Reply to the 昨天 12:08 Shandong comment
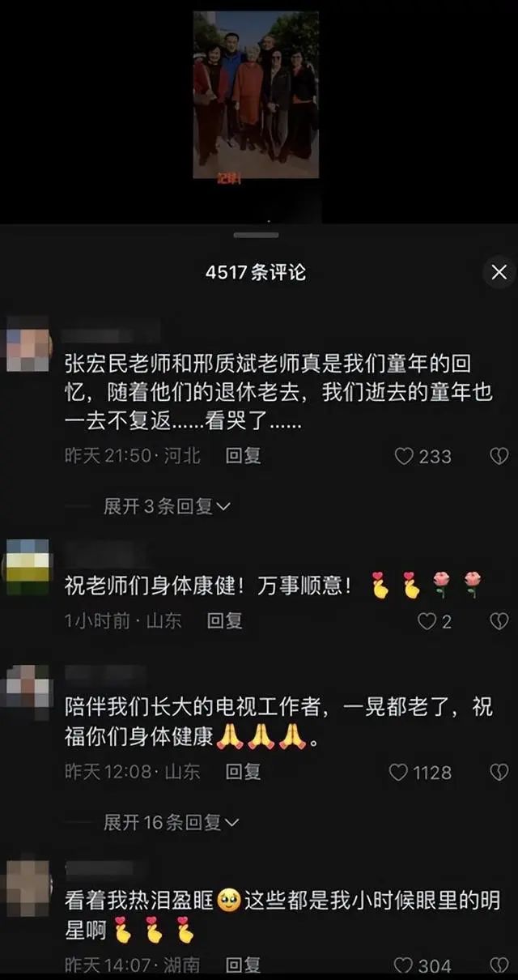 pos(243,773)
